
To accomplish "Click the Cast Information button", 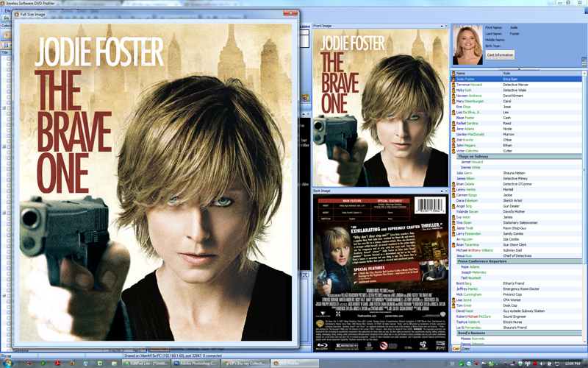I will coord(500,54).
